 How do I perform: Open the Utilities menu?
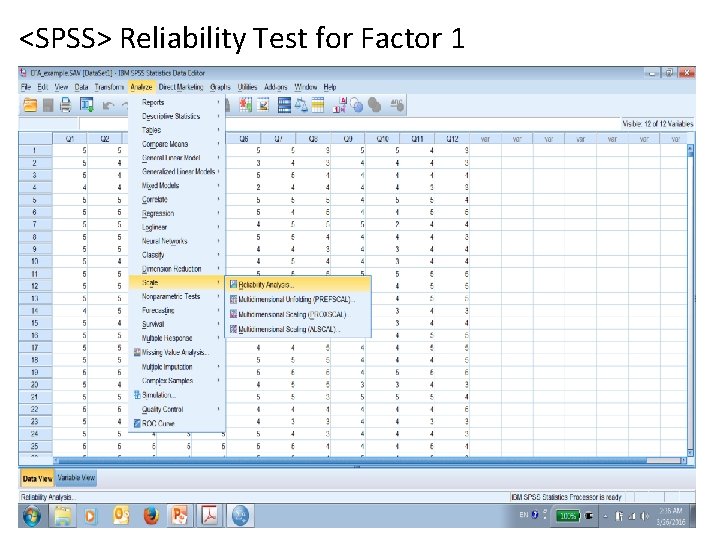pyautogui.click(x=247, y=87)
